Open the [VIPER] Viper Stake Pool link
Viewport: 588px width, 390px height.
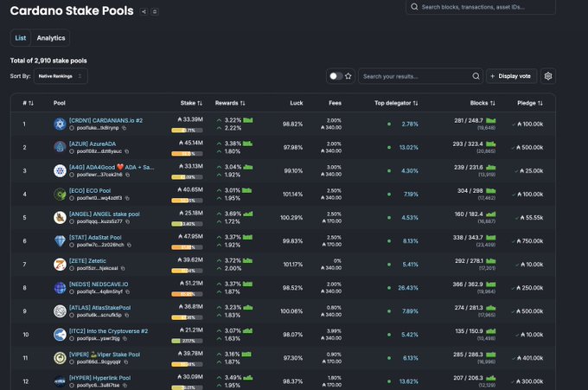pos(105,355)
